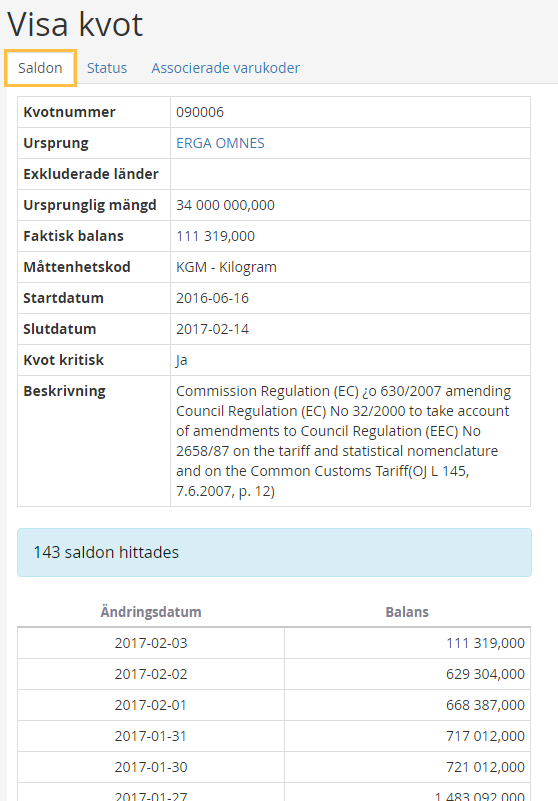Viewport: 558px width, 801px height.
Task: Click the Balans column header
Action: [x=407, y=612]
